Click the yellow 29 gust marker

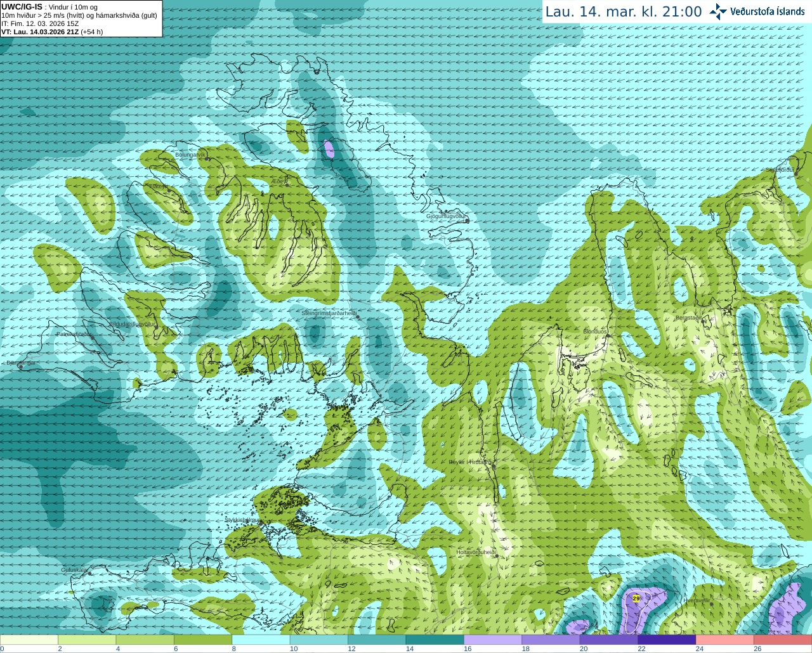pyautogui.click(x=636, y=598)
